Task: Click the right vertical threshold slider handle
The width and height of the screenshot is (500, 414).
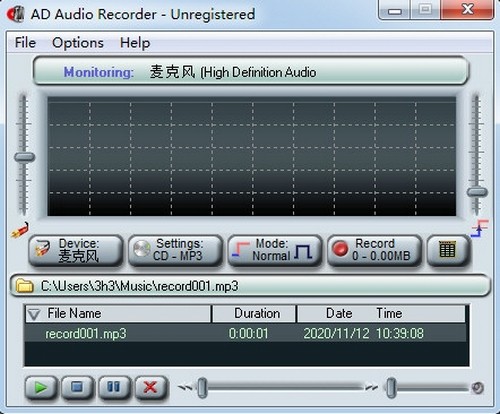Action: click(477, 192)
